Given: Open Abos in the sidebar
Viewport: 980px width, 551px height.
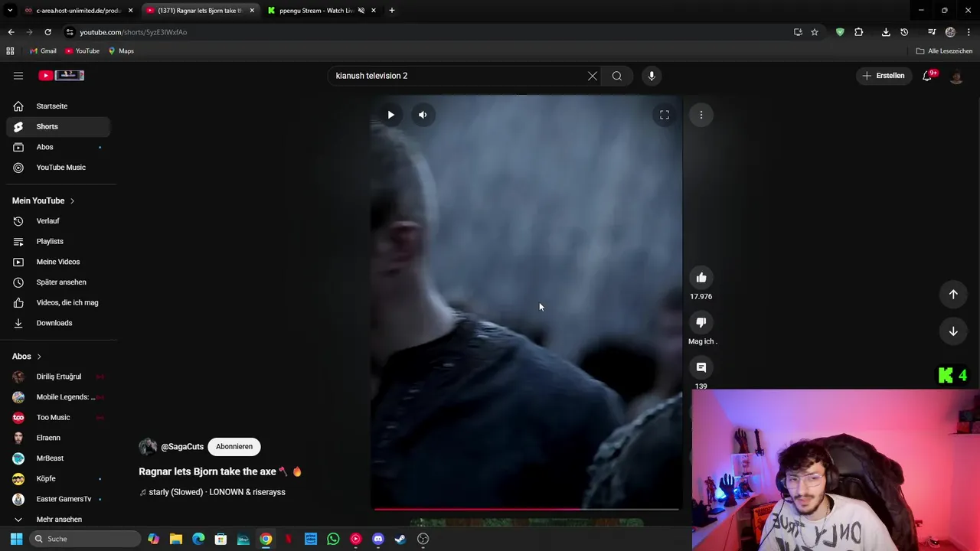Looking at the screenshot, I should click(58, 147).
